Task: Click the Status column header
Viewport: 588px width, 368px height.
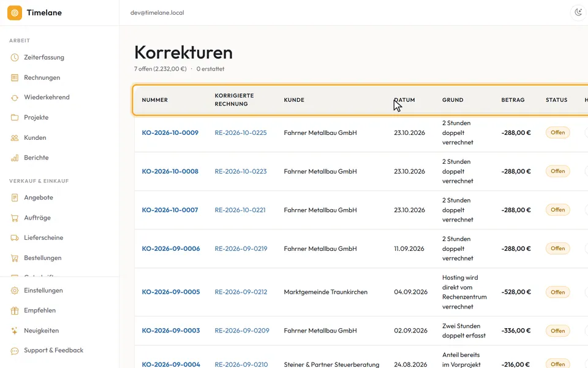Action: 556,100
